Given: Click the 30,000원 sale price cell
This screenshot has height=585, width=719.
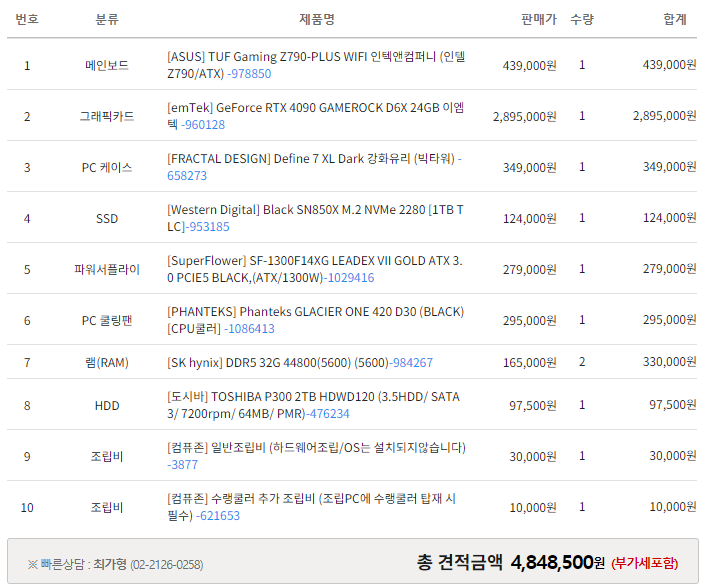Looking at the screenshot, I should tap(533, 457).
